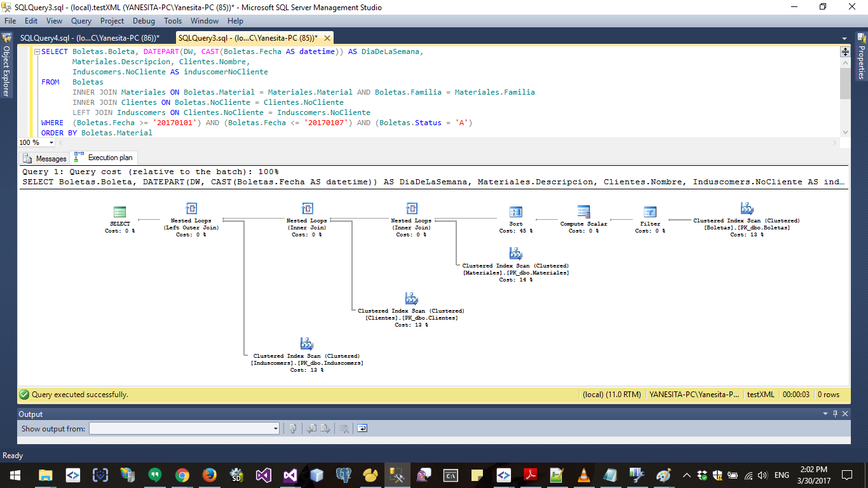Select Clustered Index Scan icon for Clientes
868x488 pixels.
coord(411,299)
